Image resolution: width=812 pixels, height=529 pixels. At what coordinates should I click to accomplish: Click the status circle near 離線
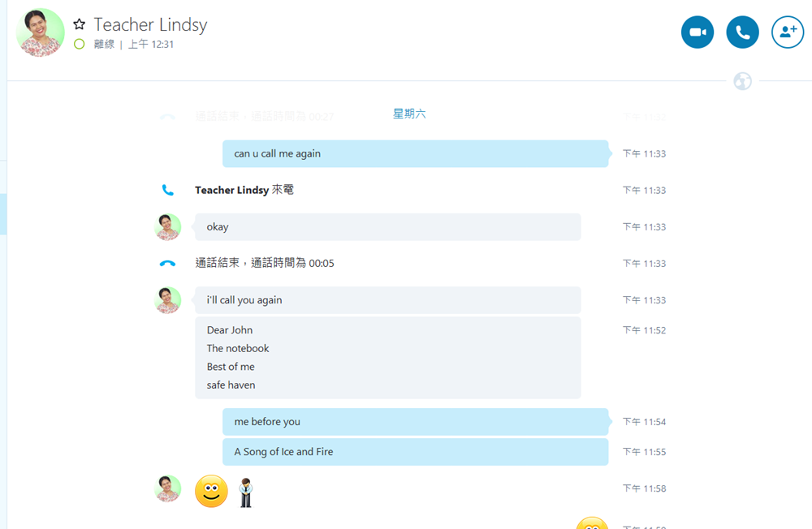click(x=80, y=44)
